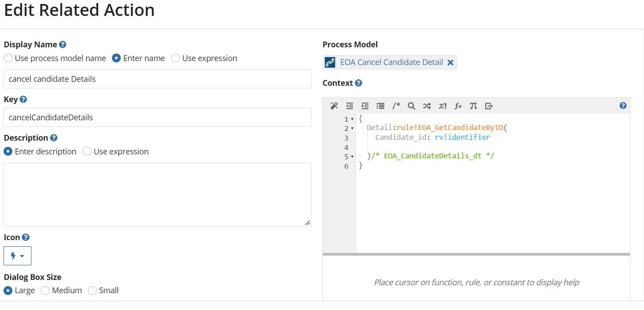Click the export arrow toolbar icon
Viewport: 644px width, 310px height.
click(x=489, y=106)
